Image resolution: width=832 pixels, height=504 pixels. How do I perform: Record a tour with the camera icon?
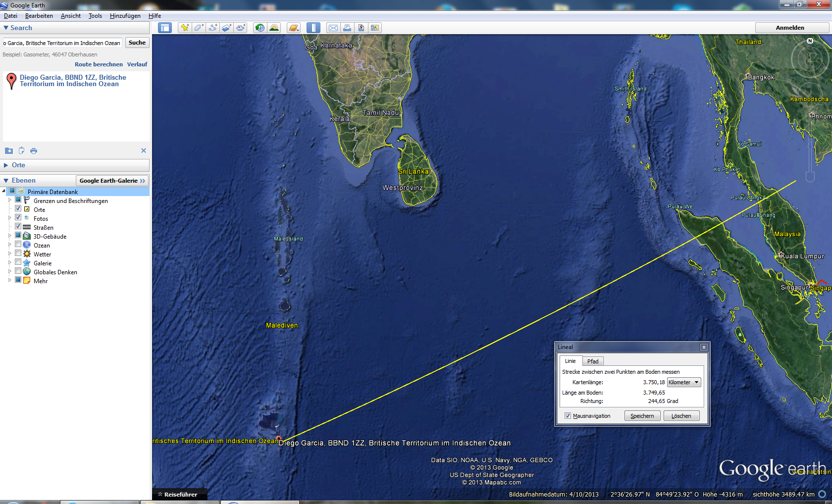241,28
